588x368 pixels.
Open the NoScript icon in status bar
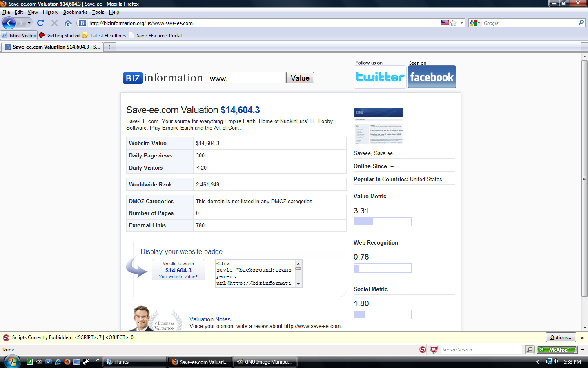tap(423, 350)
